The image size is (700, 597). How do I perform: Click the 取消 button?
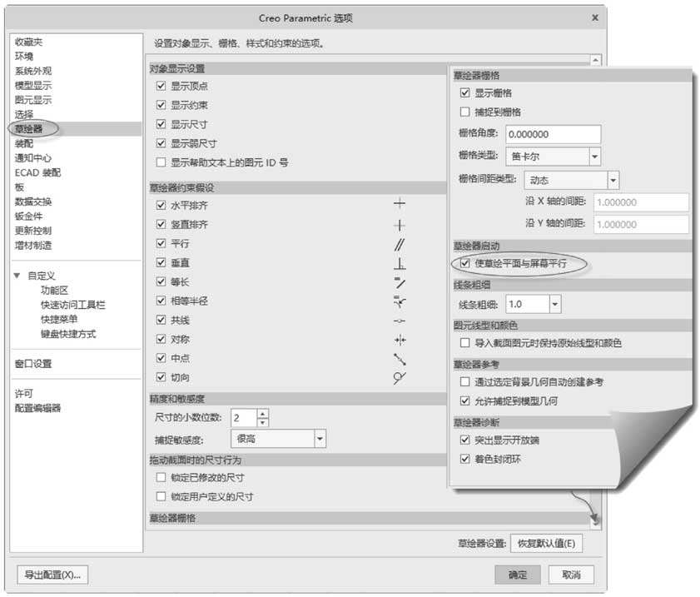571,575
